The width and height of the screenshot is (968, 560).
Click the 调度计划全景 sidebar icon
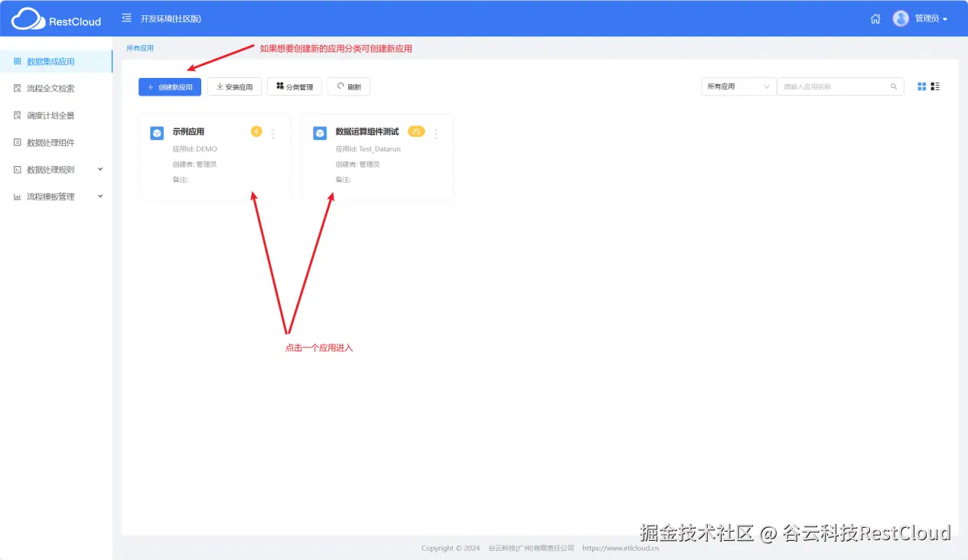[x=18, y=116]
